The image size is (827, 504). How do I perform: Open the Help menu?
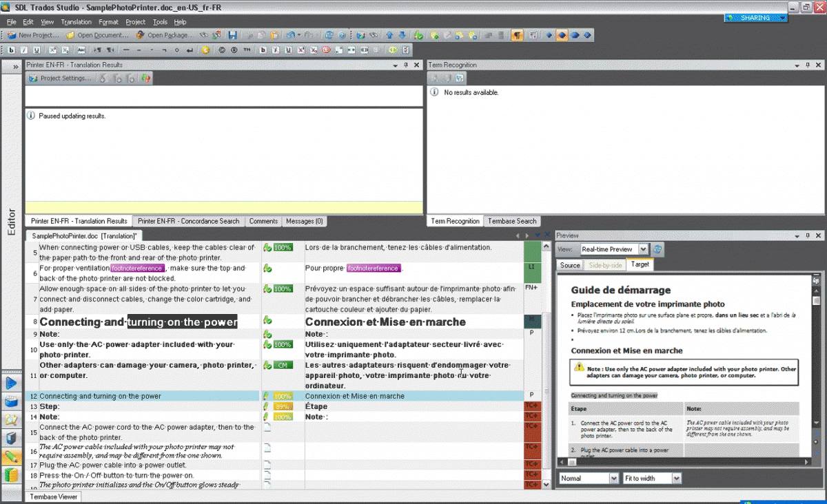click(x=180, y=22)
